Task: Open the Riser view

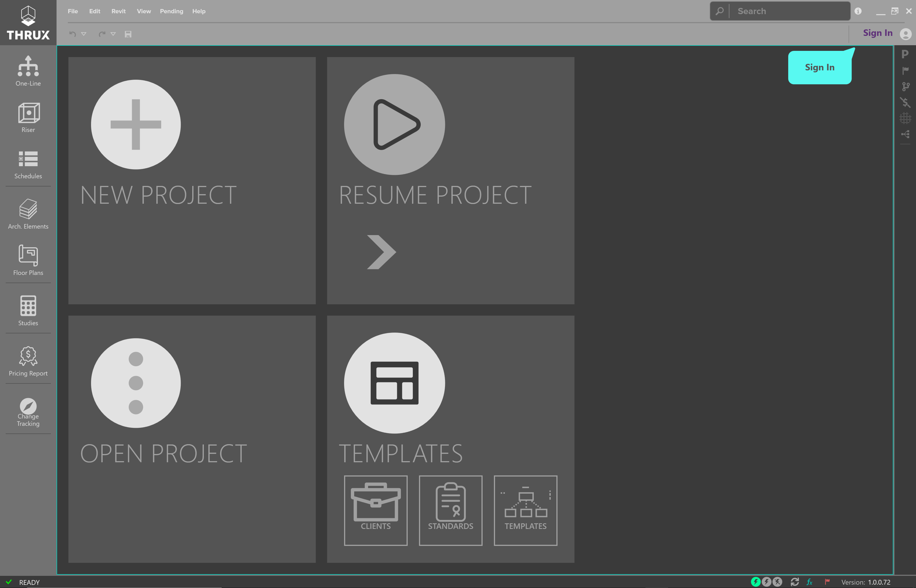Action: (x=28, y=118)
